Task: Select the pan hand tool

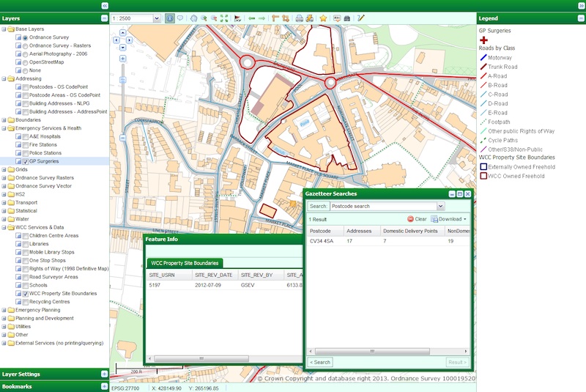Action: coord(193,18)
